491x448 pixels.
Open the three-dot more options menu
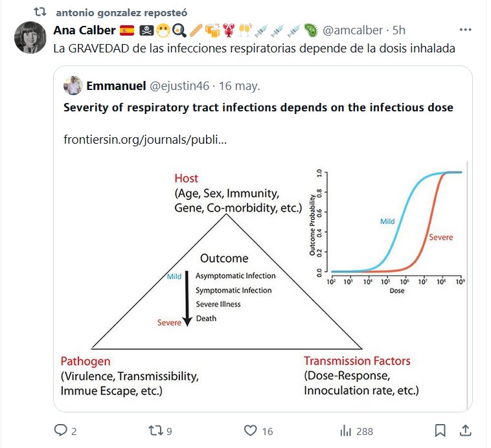pos(465,30)
